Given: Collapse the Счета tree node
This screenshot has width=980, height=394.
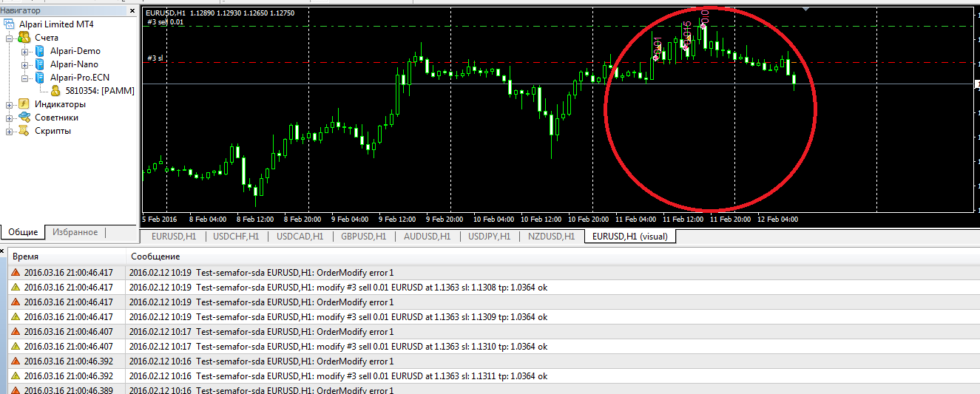Looking at the screenshot, I should (x=10, y=38).
